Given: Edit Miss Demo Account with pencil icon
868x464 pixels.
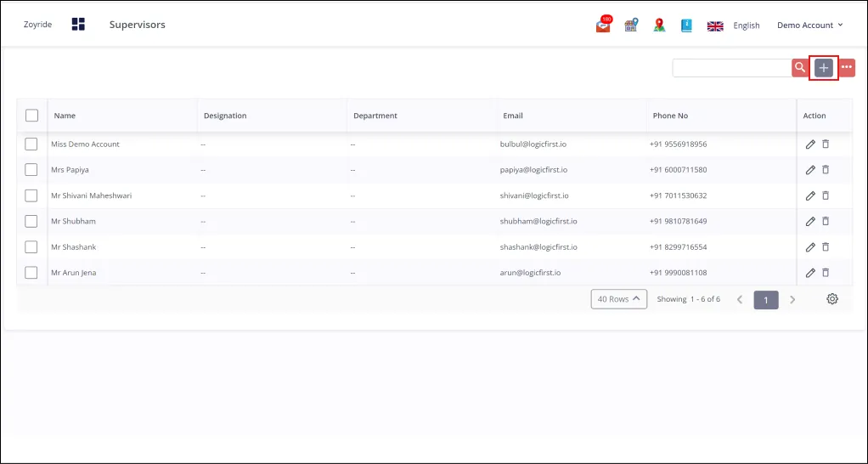Looking at the screenshot, I should point(810,144).
